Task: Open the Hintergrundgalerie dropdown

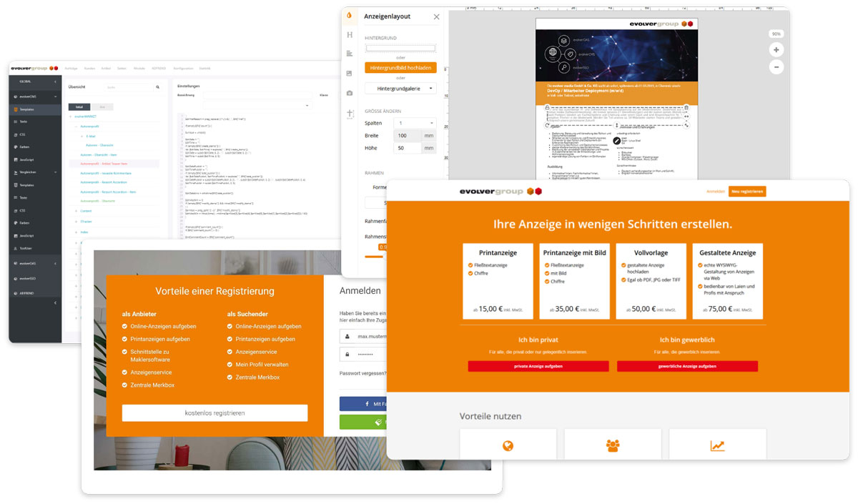Action: point(400,89)
